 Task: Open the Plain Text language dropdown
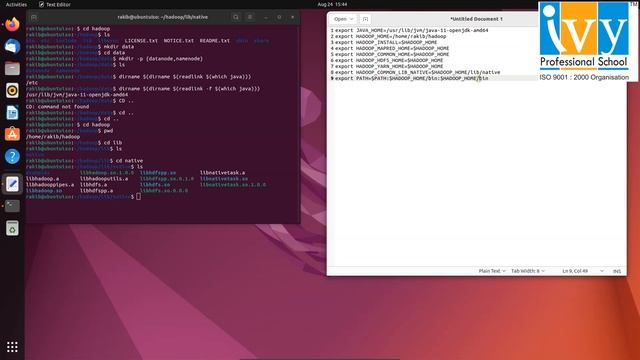click(492, 271)
